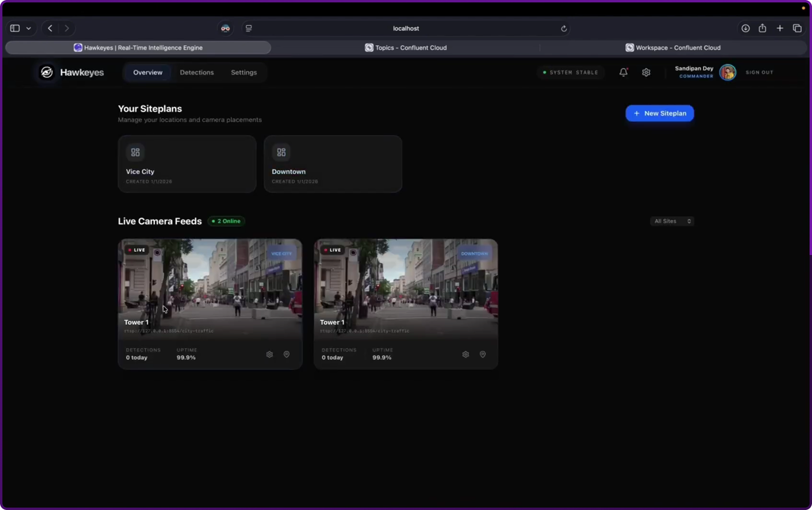The width and height of the screenshot is (812, 510).
Task: Click the System Stable status badge
Action: (x=571, y=72)
